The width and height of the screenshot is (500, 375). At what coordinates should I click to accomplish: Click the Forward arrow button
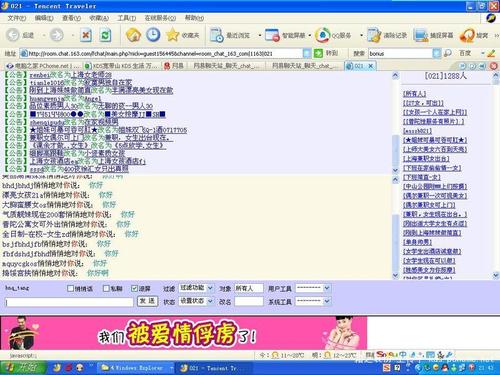coord(56,35)
